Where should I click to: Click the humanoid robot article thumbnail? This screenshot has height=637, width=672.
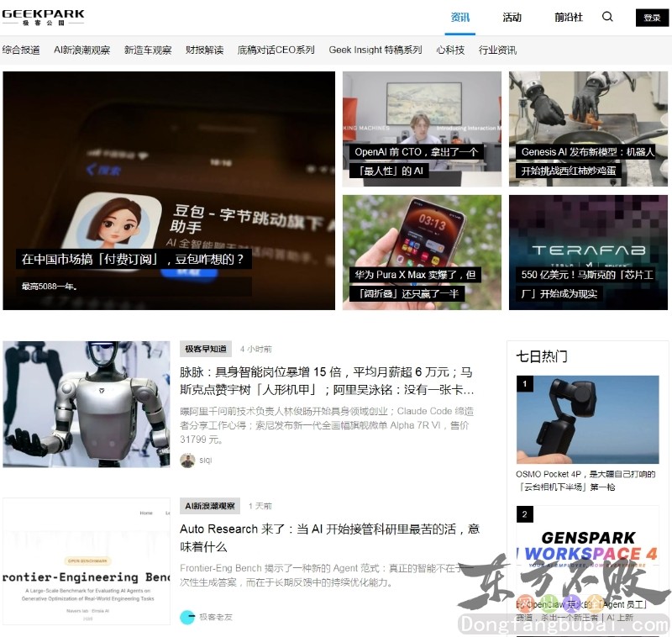[x=87, y=404]
